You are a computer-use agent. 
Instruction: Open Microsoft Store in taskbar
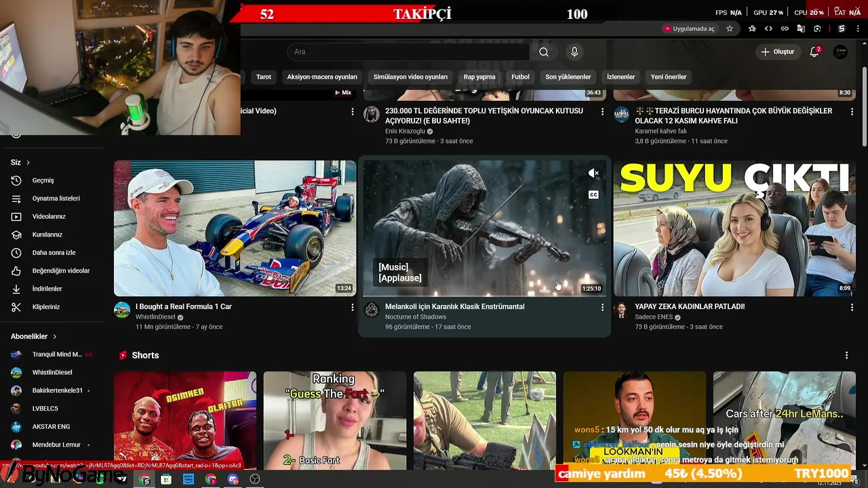166,479
